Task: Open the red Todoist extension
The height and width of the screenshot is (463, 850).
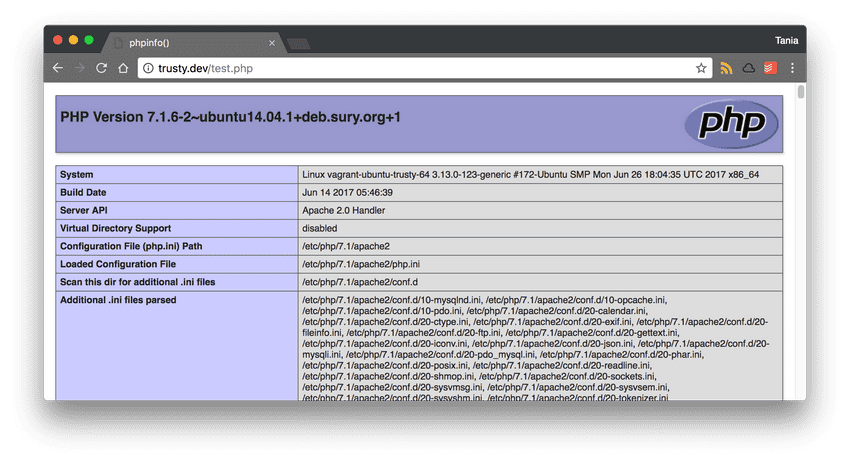Action: pos(770,68)
